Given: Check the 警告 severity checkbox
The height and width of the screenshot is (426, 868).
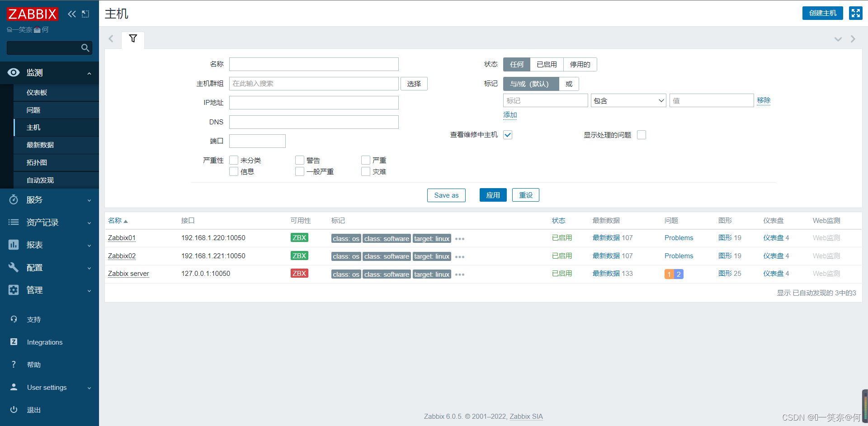Looking at the screenshot, I should (x=300, y=160).
